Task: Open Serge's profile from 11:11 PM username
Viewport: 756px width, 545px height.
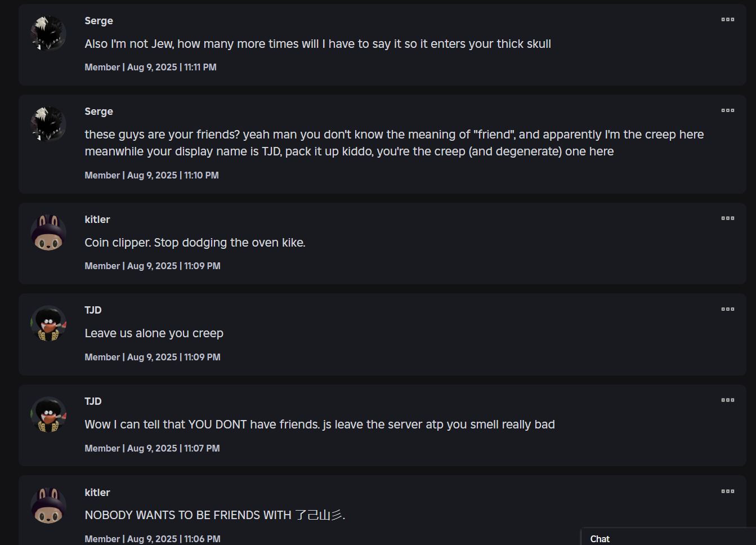Action: pyautogui.click(x=99, y=21)
